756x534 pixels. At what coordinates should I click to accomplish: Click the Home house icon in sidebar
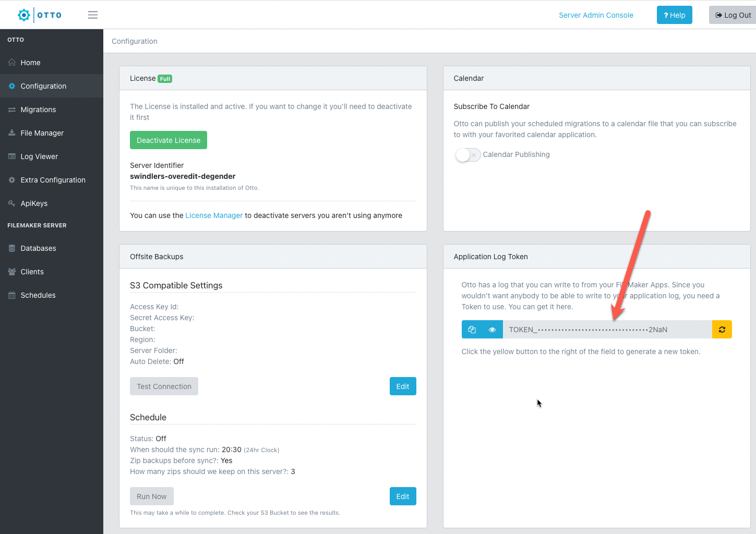coord(12,63)
